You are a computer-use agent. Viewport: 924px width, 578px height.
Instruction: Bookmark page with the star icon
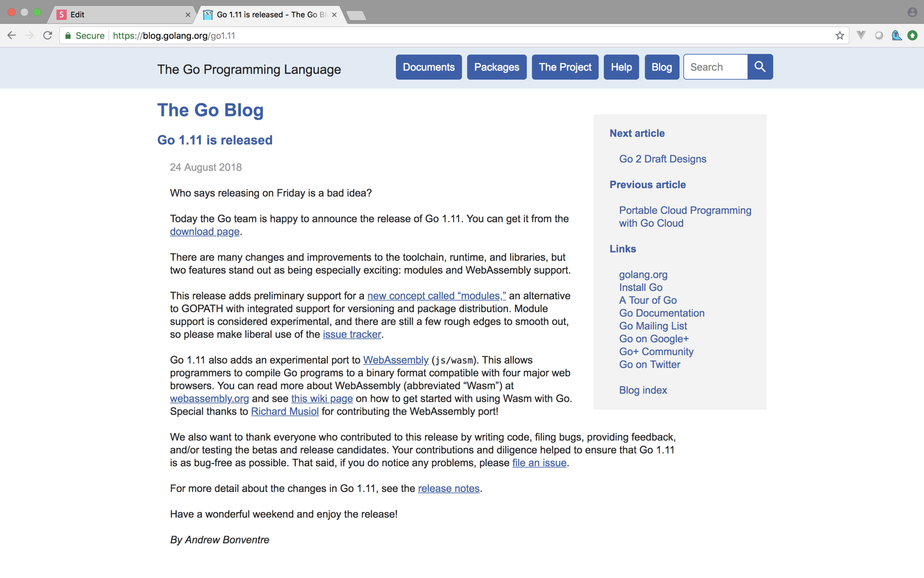coord(840,36)
